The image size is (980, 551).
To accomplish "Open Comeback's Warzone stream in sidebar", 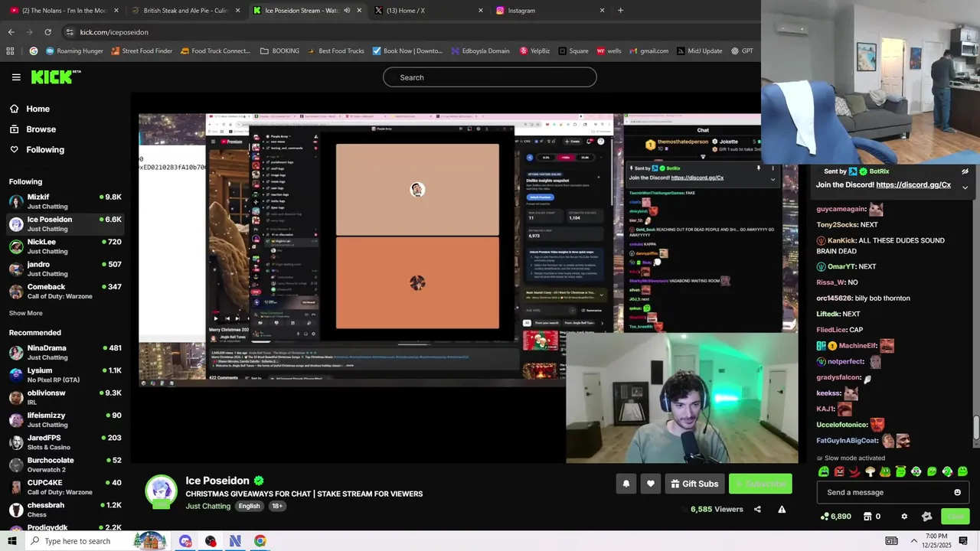I will (x=65, y=291).
